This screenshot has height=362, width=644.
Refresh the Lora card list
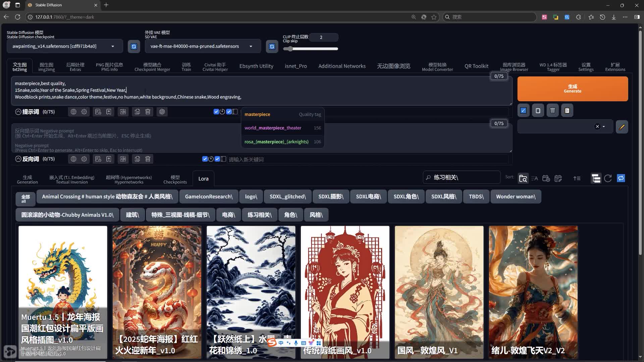point(608,178)
